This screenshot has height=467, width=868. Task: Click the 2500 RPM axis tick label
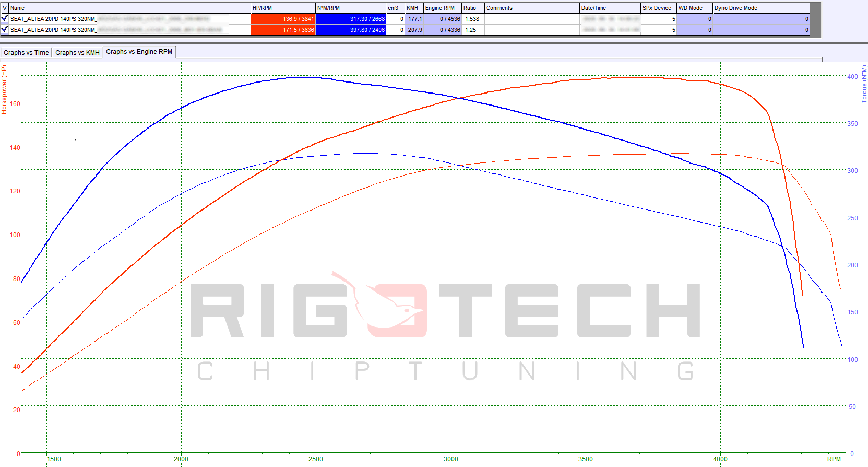(316, 459)
